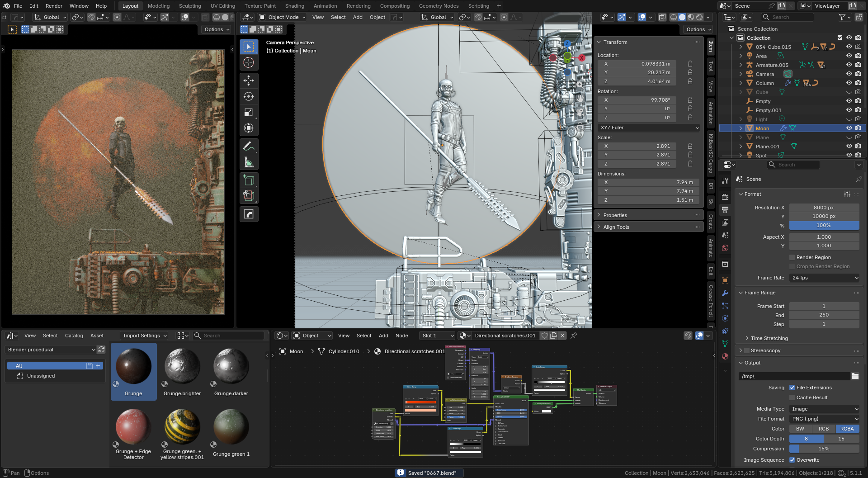This screenshot has height=478, width=868.
Task: Click the asset browser Search field
Action: tap(229, 336)
